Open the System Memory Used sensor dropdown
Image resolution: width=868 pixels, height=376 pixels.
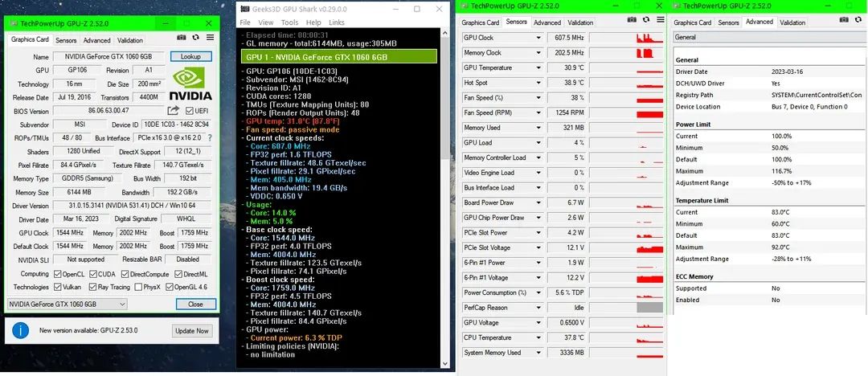pos(538,352)
